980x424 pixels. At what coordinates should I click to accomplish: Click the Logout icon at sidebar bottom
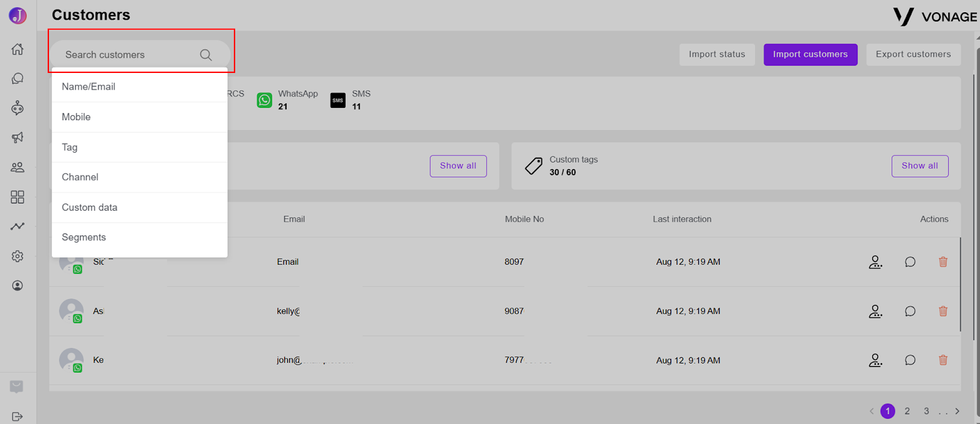[x=17, y=417]
